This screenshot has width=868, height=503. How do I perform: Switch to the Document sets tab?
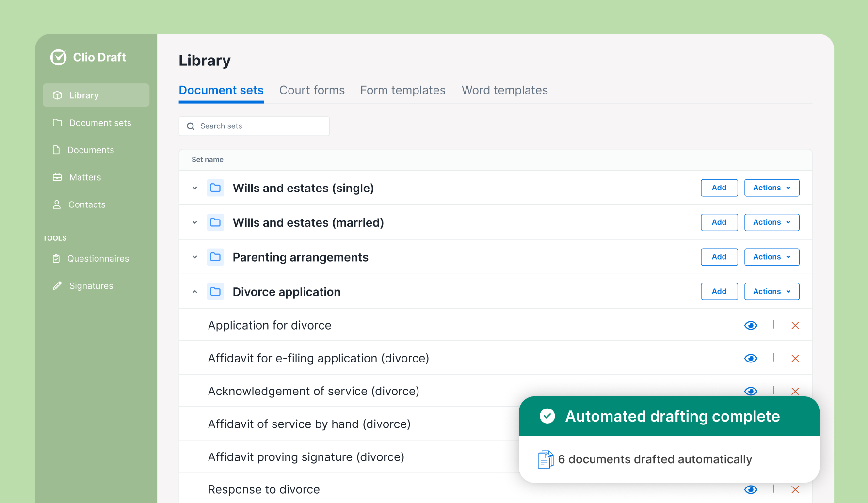point(221,90)
